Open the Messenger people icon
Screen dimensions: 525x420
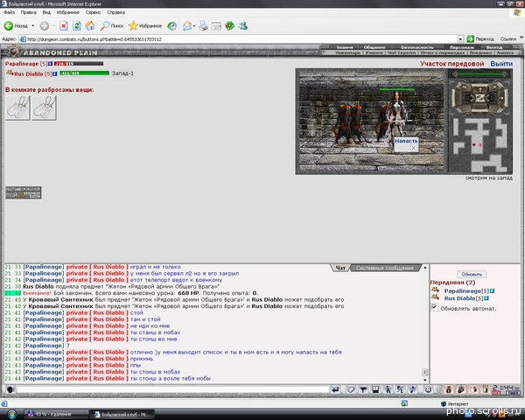(x=243, y=25)
